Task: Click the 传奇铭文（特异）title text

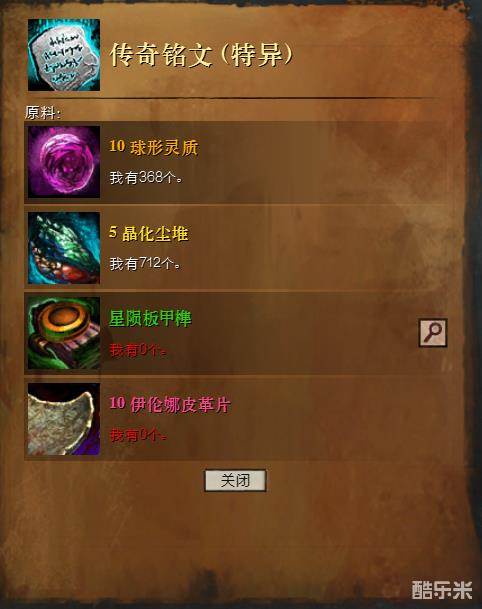Action: pos(201,55)
